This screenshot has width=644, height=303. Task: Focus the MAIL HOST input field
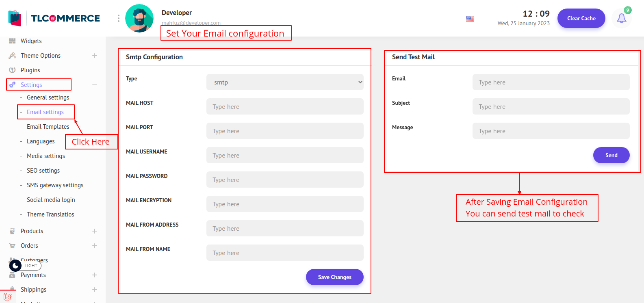[285, 106]
